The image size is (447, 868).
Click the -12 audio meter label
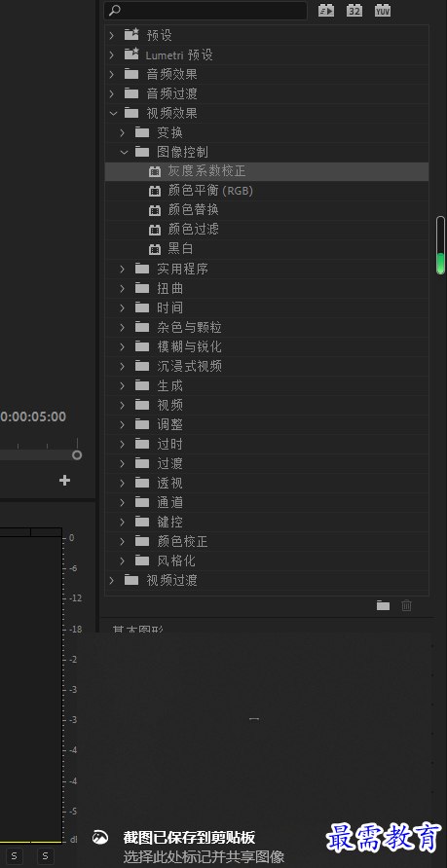(75, 598)
